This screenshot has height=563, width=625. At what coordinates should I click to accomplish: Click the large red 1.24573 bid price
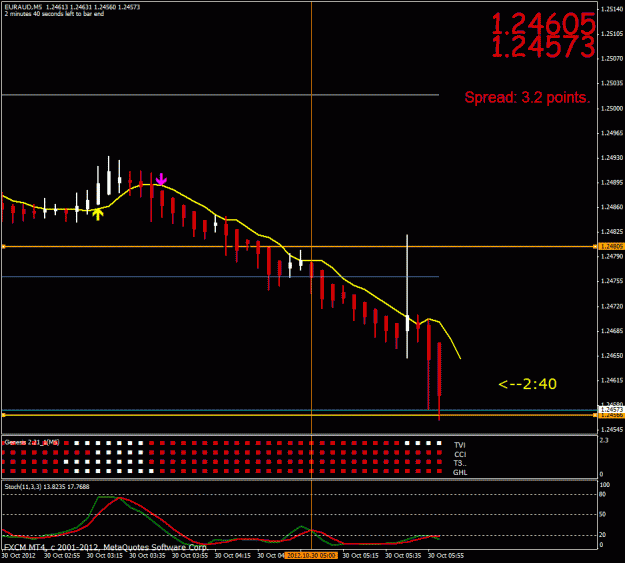click(544, 47)
